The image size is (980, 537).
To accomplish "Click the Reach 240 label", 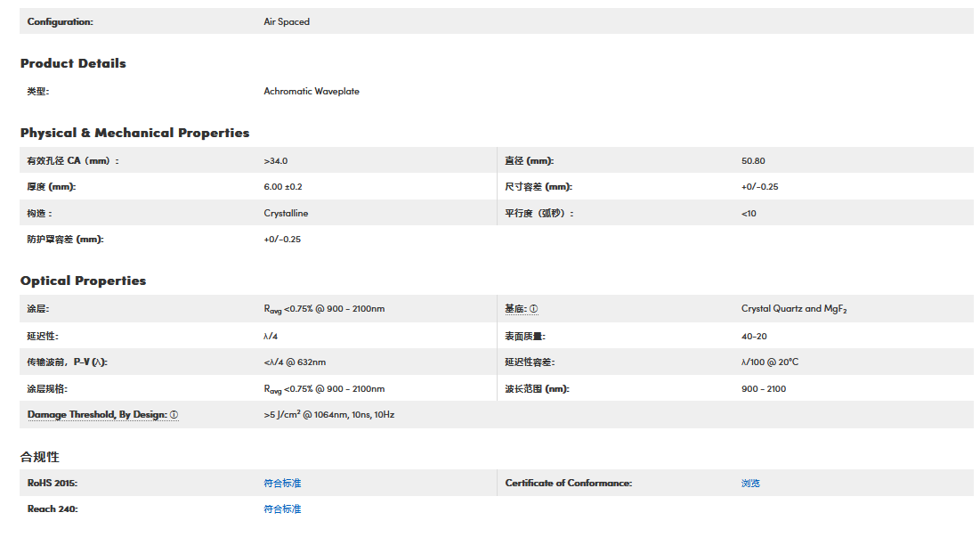I will click(x=53, y=509).
